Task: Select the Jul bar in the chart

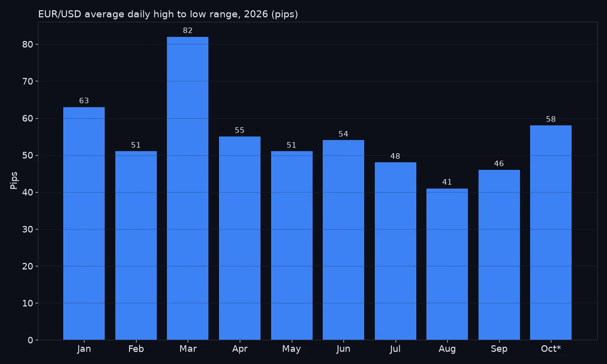Action: click(396, 251)
